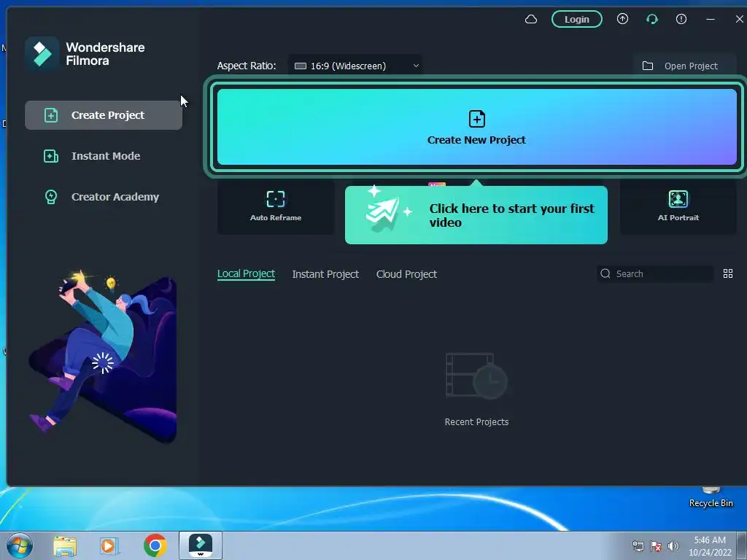This screenshot has height=560, width=747.
Task: Select the Recycle Bin desktop icon
Action: tap(711, 497)
